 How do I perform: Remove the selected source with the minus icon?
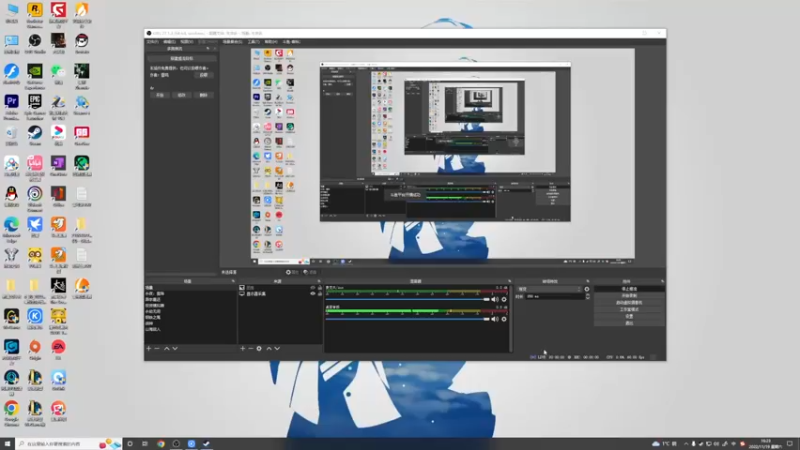[x=251, y=348]
